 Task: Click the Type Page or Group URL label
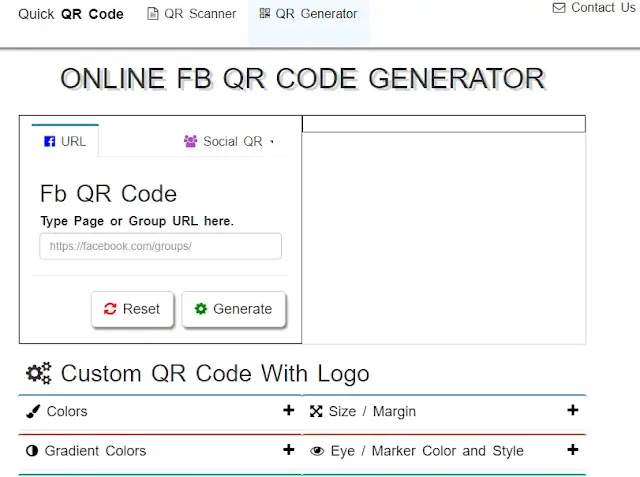[137, 221]
